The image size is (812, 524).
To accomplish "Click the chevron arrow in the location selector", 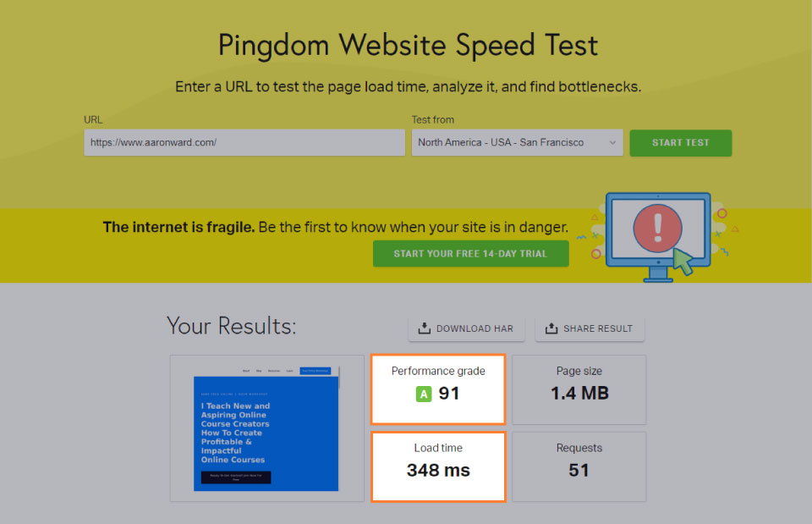I will pyautogui.click(x=612, y=143).
